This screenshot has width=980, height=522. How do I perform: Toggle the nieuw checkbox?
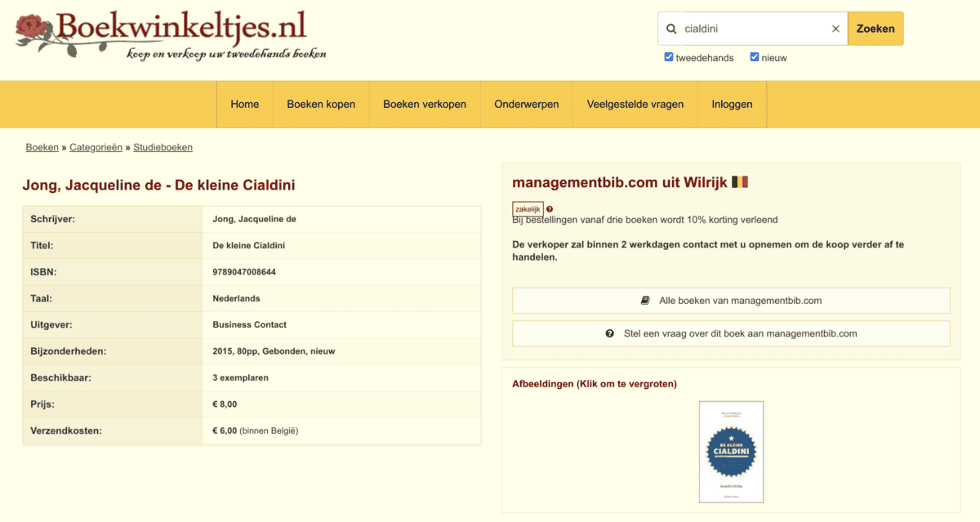coord(755,57)
